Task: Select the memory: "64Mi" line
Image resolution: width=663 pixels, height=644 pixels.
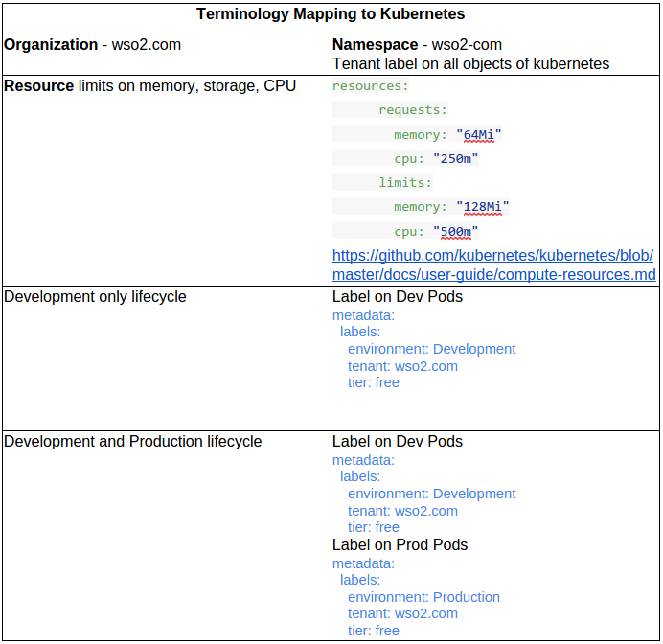Action: (447, 135)
